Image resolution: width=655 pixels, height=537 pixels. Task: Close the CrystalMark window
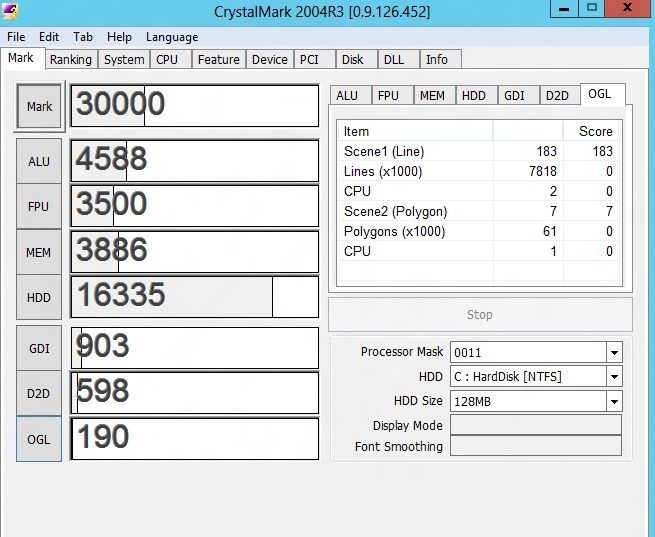point(628,8)
